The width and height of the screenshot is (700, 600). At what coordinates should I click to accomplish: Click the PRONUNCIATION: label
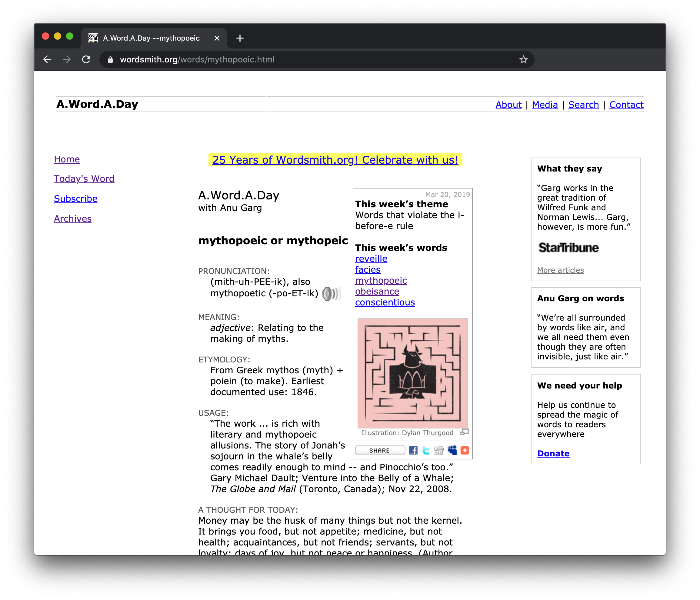tap(234, 271)
